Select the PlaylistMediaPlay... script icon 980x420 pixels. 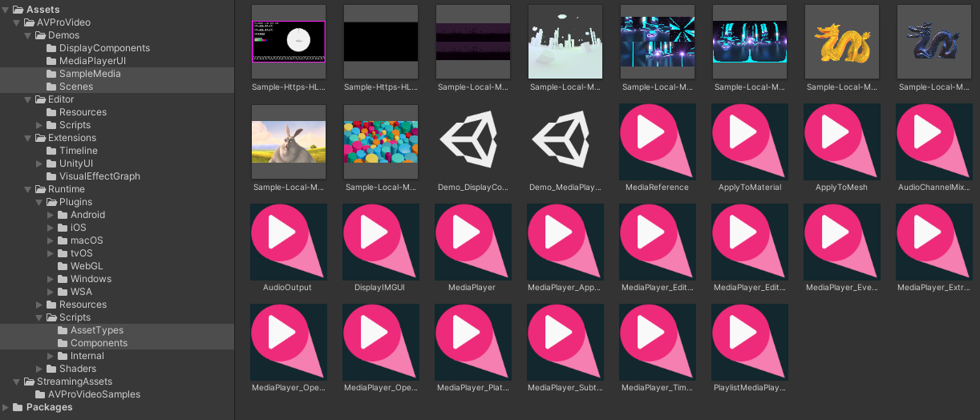point(749,341)
